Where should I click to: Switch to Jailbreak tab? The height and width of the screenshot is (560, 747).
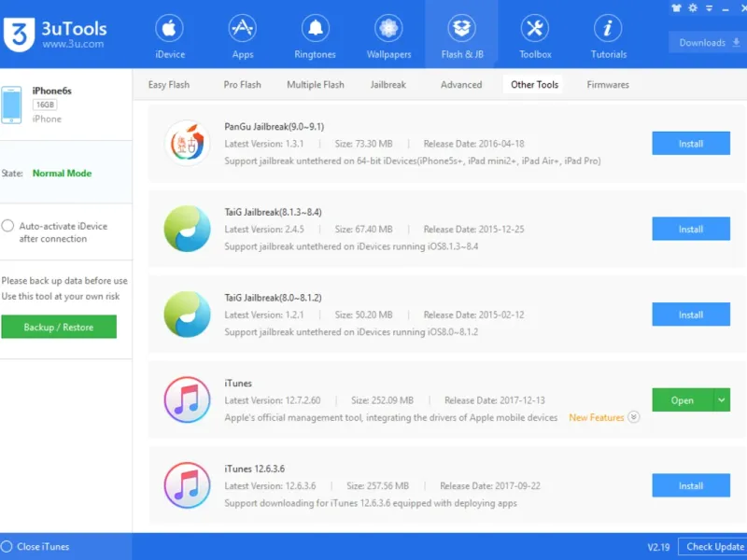tap(388, 85)
